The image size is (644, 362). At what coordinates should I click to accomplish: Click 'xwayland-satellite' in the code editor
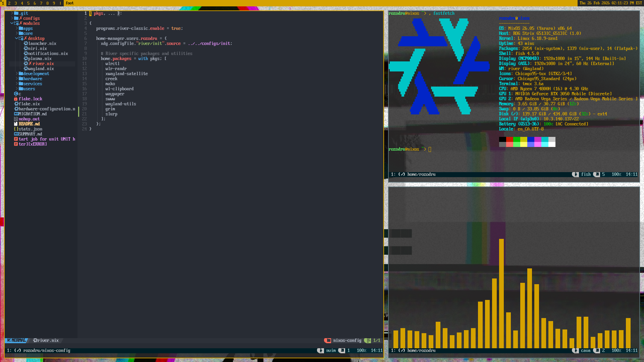(x=127, y=74)
